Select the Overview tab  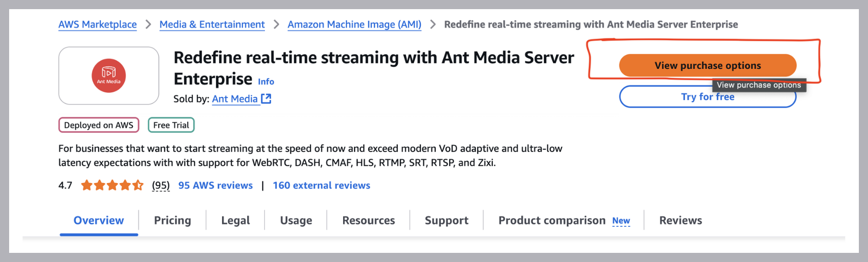click(99, 220)
